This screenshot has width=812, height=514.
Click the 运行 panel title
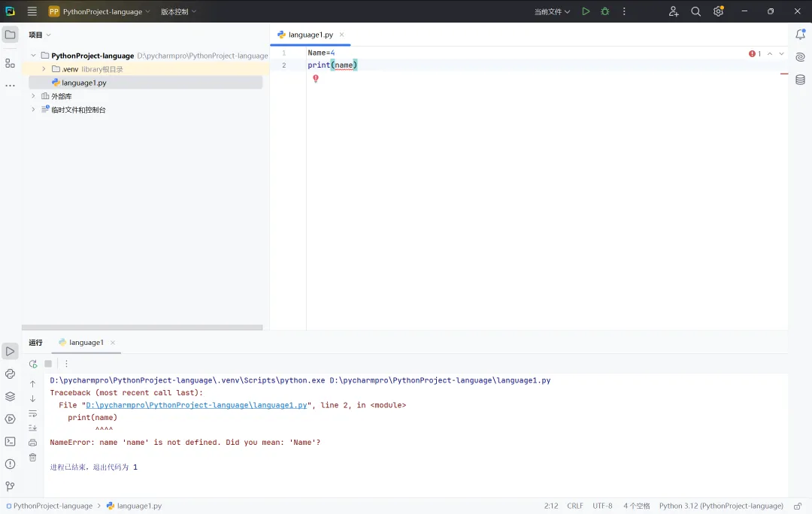tap(36, 343)
